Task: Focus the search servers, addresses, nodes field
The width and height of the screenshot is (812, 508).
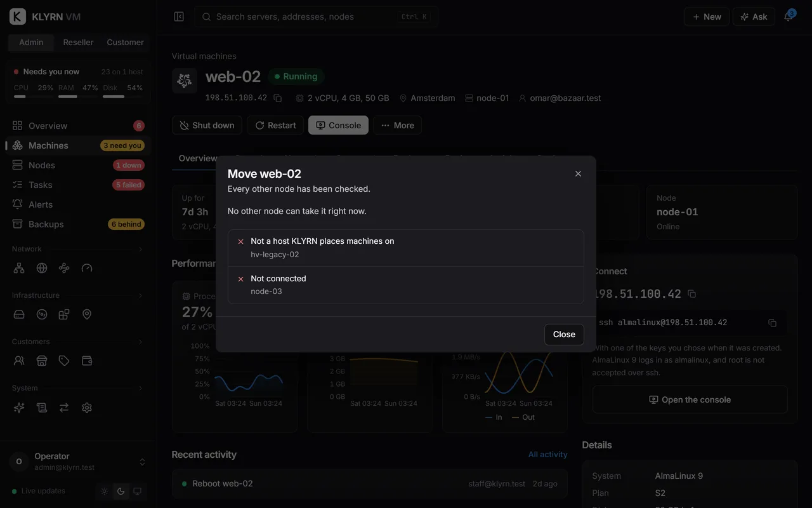Action: pos(316,17)
